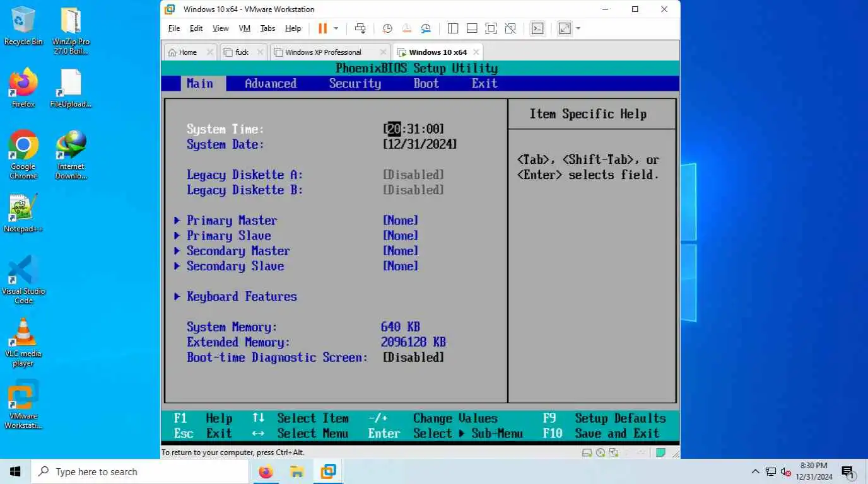Close the Windows 10 x64 tab
Image resolution: width=868 pixels, height=484 pixels.
point(476,52)
